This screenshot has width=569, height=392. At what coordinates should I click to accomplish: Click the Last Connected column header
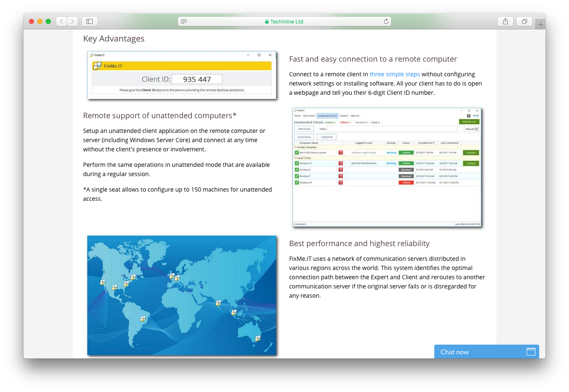[449, 143]
